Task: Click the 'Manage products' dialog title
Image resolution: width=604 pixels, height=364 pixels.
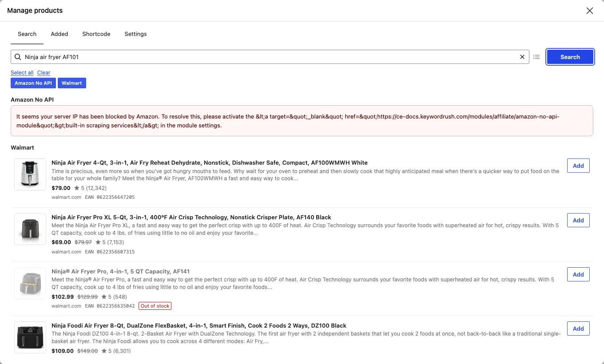Action: [x=35, y=10]
